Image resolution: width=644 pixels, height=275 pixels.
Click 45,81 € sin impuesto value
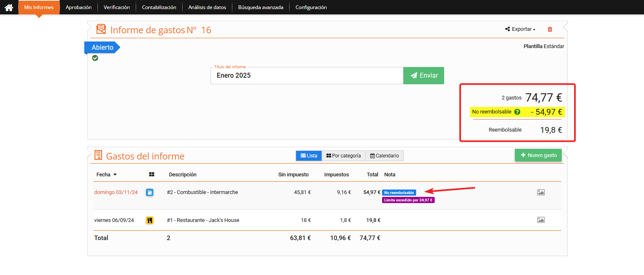tap(302, 192)
